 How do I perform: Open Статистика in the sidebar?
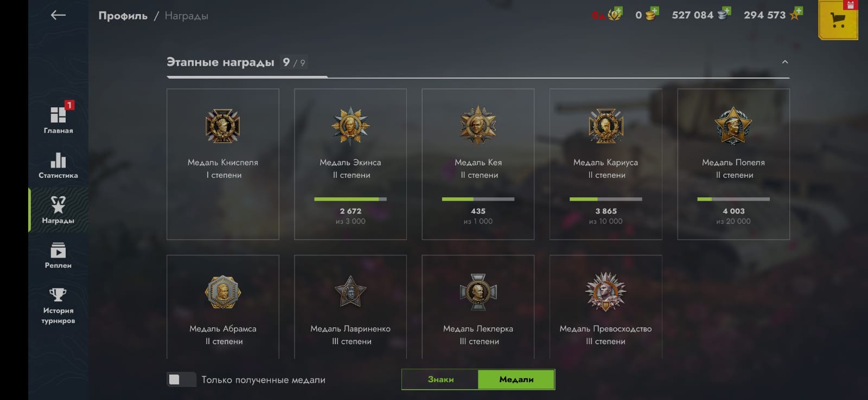pos(58,165)
